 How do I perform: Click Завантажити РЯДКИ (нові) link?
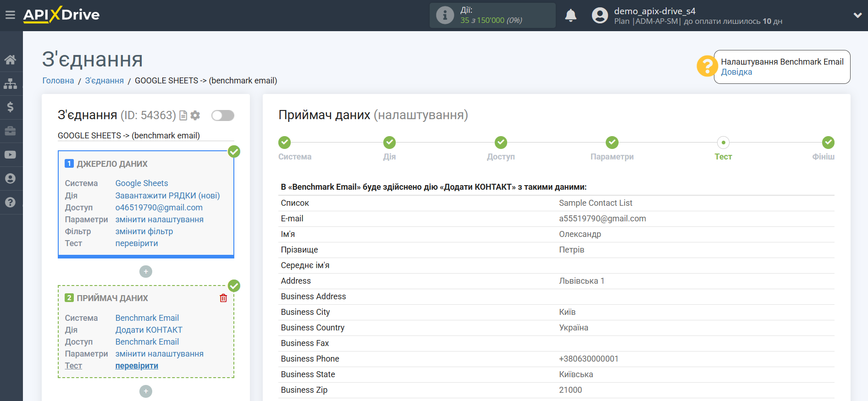pos(167,196)
